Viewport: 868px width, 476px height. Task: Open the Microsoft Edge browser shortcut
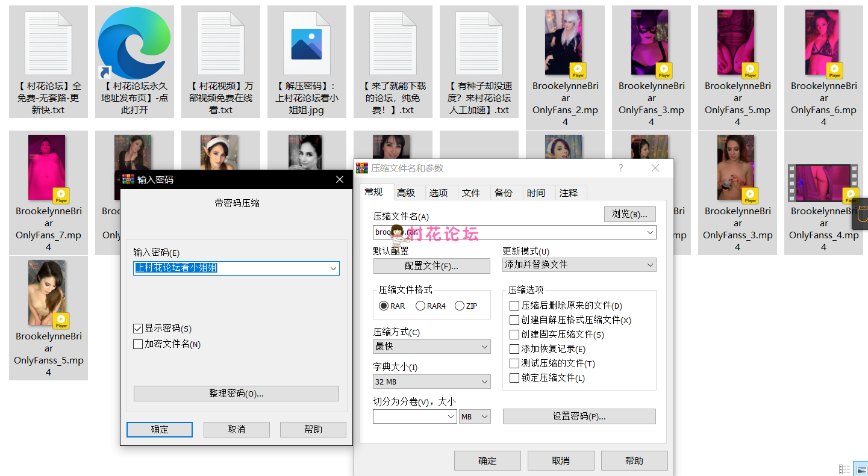pos(134,42)
